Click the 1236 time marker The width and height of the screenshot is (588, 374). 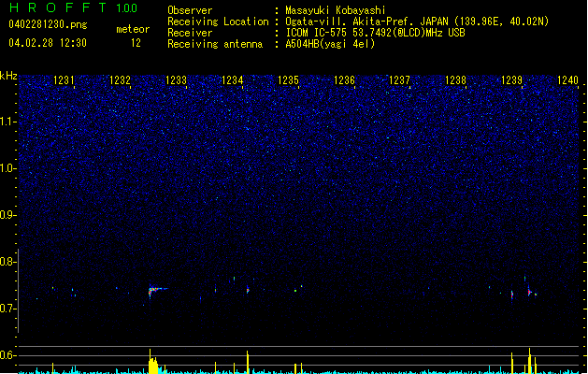point(344,80)
